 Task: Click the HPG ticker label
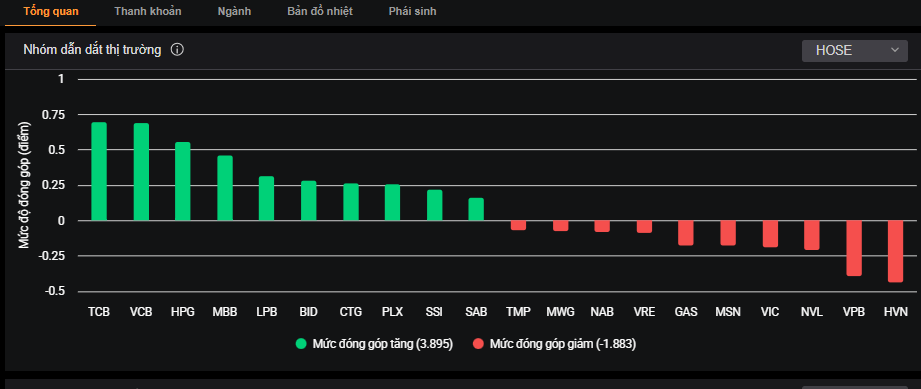pyautogui.click(x=183, y=312)
